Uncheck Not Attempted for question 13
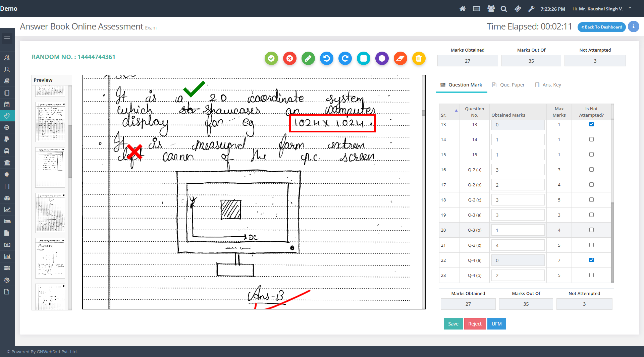This screenshot has height=357, width=644. 591,124
